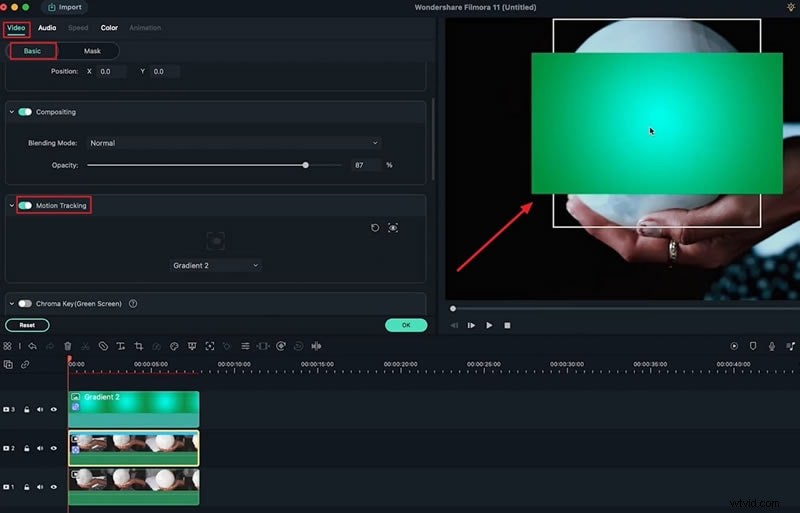The width and height of the screenshot is (800, 513).
Task: Stop the preview playback
Action: pos(507,325)
